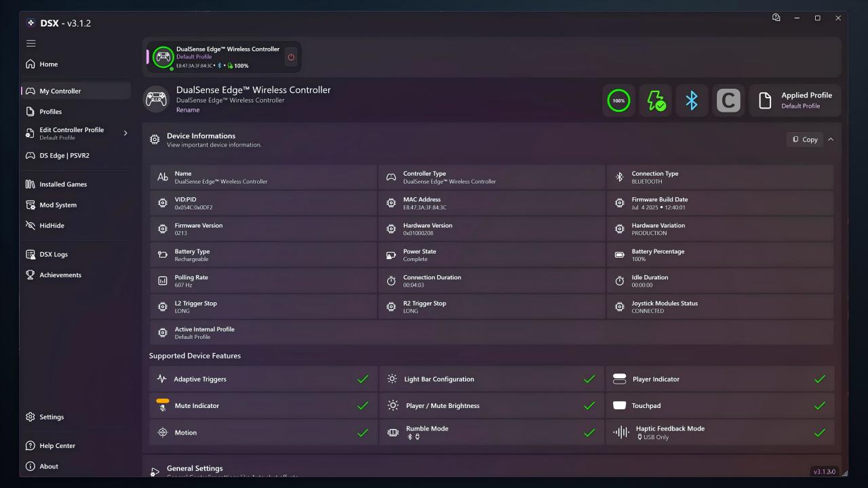
Task: Click the Firmware Version value 0213
Action: pos(181,233)
